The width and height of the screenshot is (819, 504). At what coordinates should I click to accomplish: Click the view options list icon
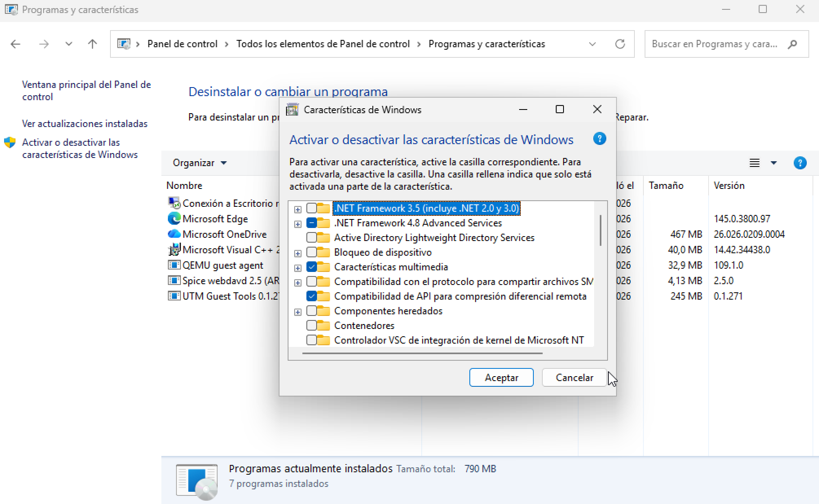755,163
